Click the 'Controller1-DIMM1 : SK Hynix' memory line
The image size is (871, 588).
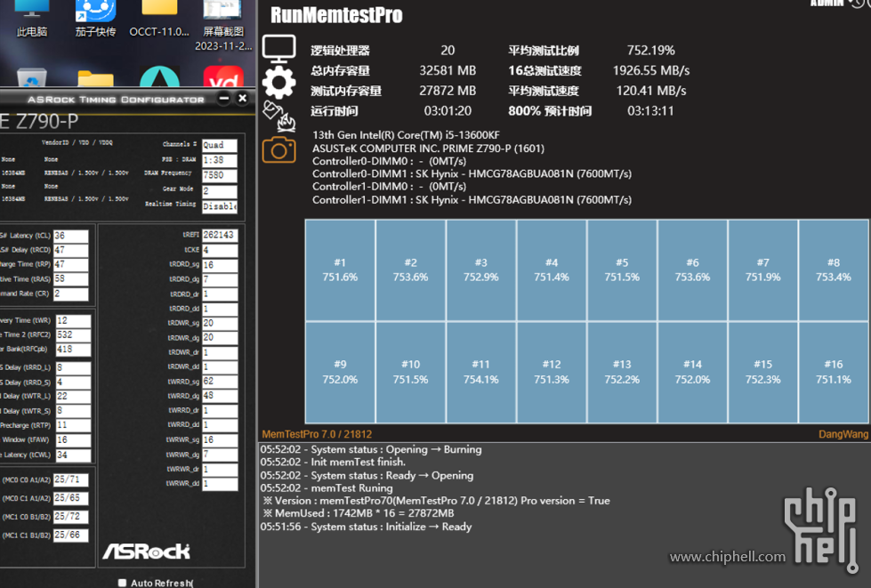pyautogui.click(x=472, y=199)
